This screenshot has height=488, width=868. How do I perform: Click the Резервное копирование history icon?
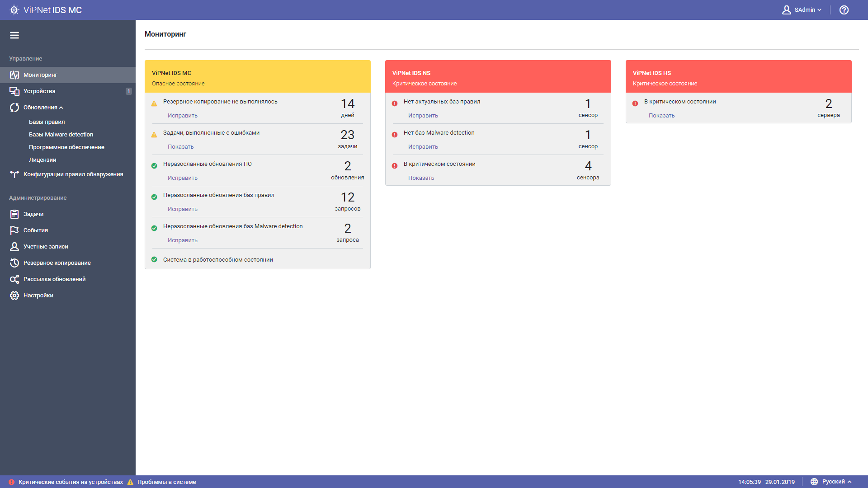coord(14,263)
